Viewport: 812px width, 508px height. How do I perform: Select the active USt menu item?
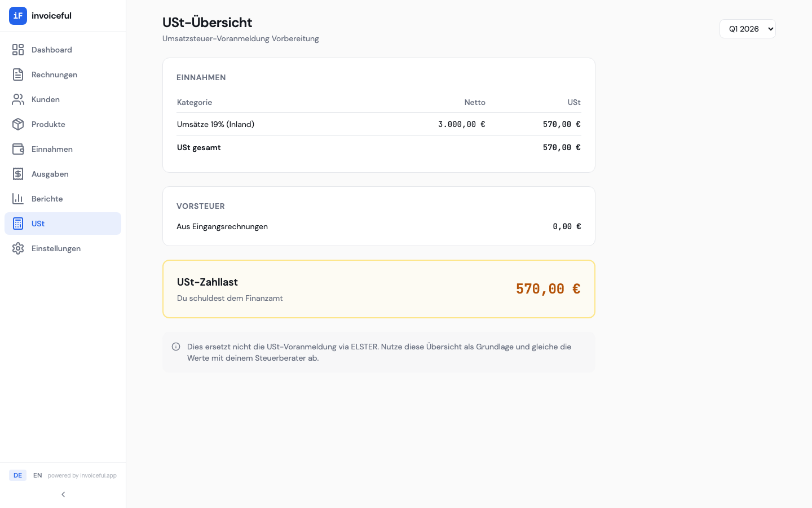(x=63, y=224)
